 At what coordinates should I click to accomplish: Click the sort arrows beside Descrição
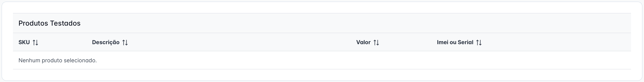[125, 42]
